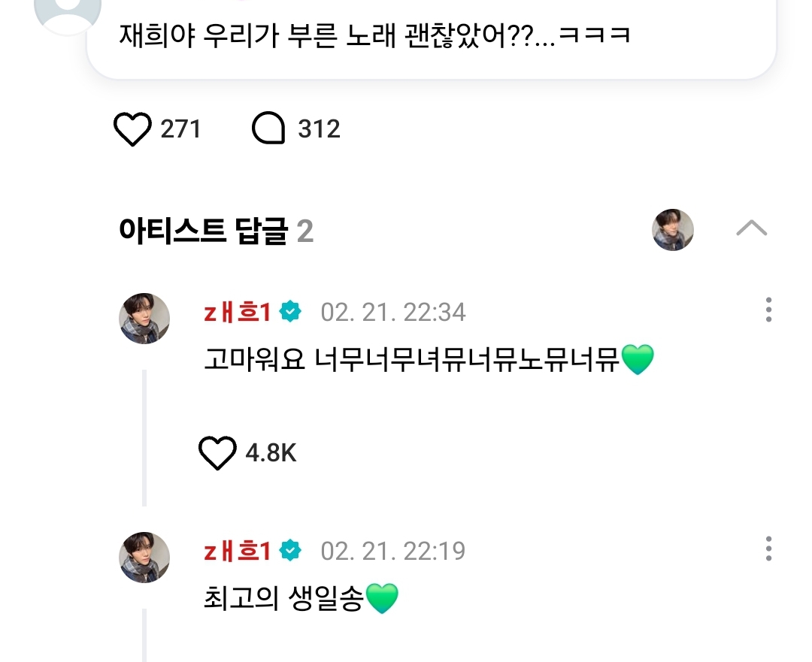The image size is (812, 662).
Task: Tap small artist avatar beside the collapse chevron
Action: [672, 229]
